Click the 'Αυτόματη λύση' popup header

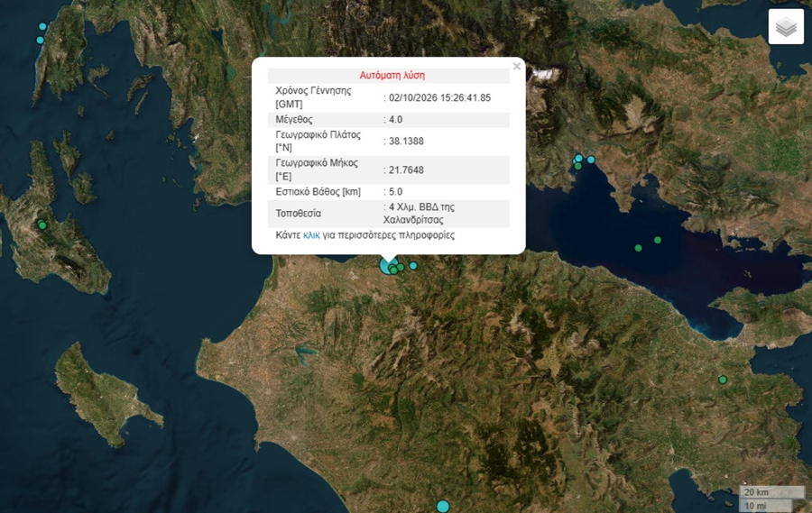coord(392,75)
